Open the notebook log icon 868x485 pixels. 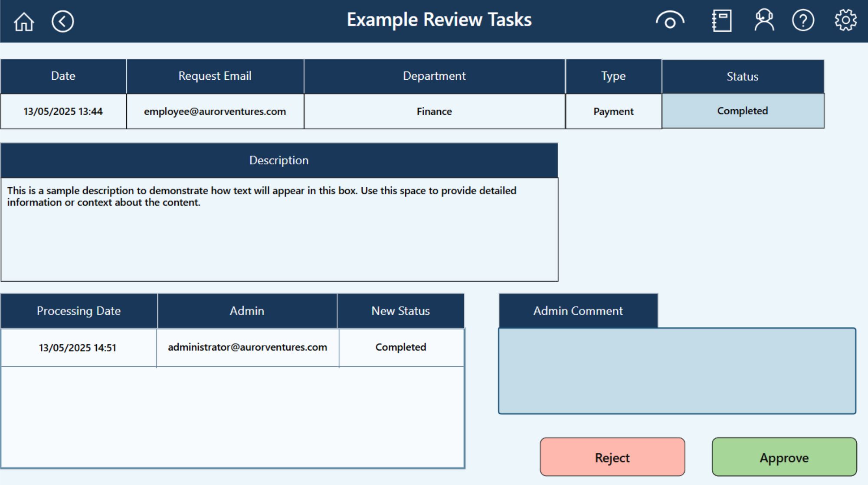click(x=721, y=21)
